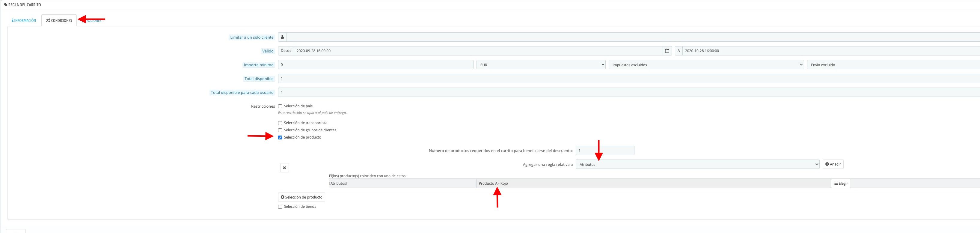Open the EUR currency dropdown
The width and height of the screenshot is (980, 233).
point(541,65)
